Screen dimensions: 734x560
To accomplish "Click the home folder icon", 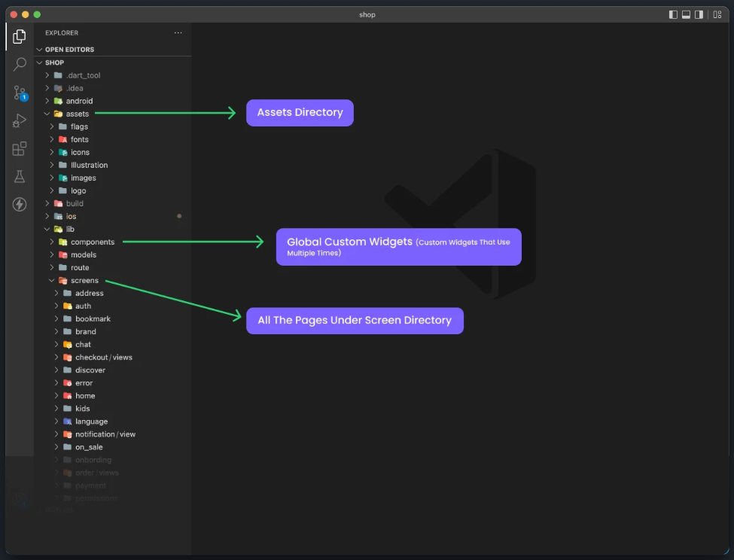I will pyautogui.click(x=68, y=396).
